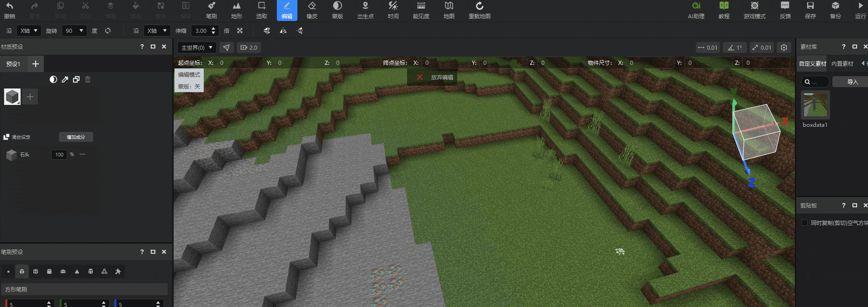The image size is (868, 307).
Task: Select the 地形 terrain tool
Action: click(236, 10)
